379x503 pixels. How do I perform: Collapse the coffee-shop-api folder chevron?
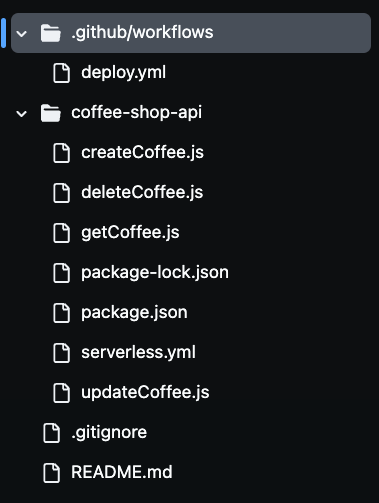coord(22,113)
